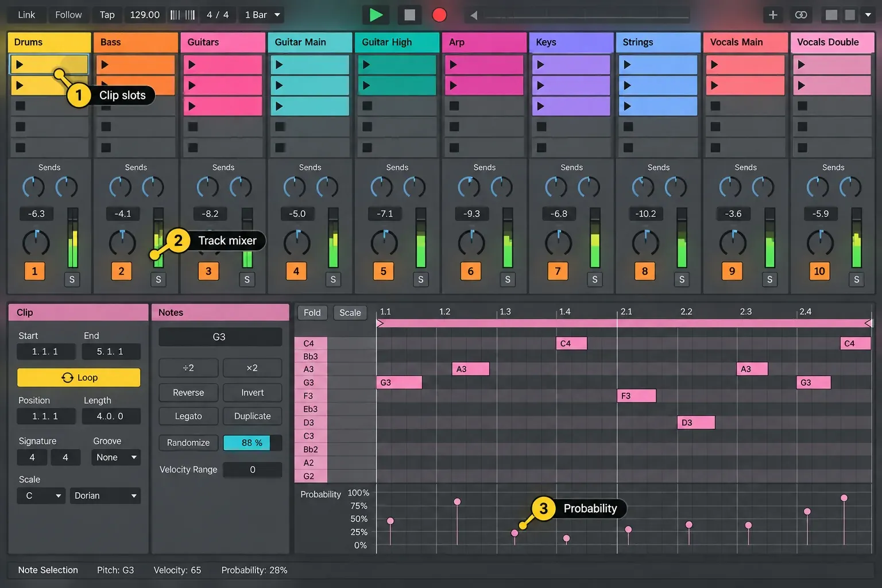Click the overlapping circles icon in top bar

(800, 15)
